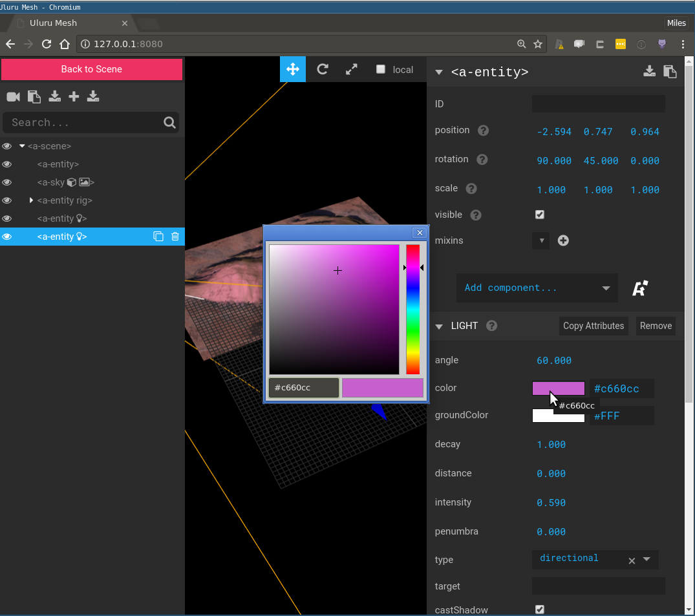Select the a-sky item in scene graph
This screenshot has height=616, width=695.
click(52, 182)
